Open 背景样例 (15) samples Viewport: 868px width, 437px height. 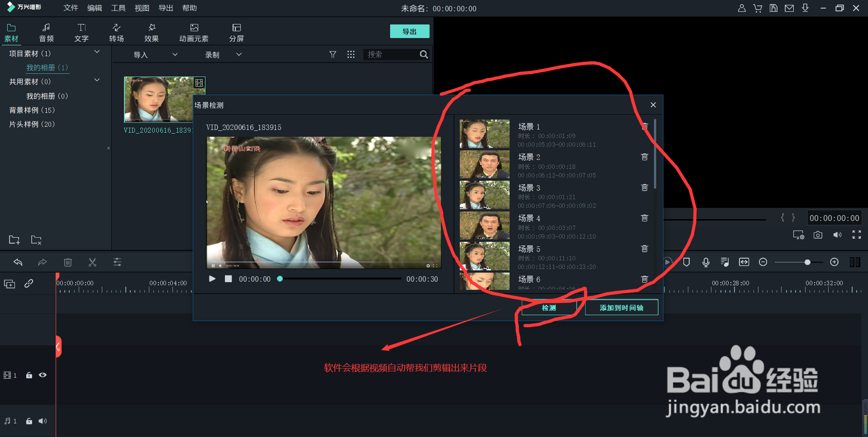coord(32,110)
